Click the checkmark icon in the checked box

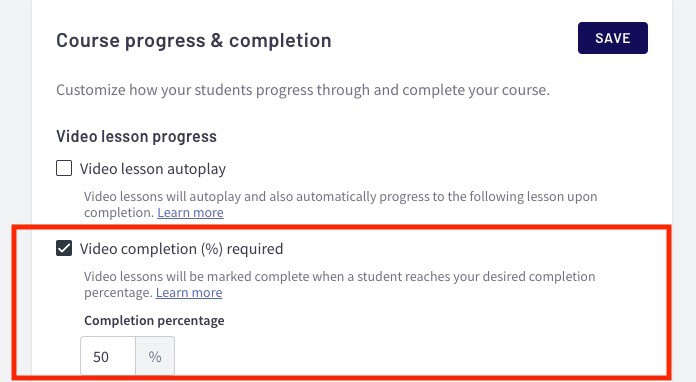coord(64,248)
